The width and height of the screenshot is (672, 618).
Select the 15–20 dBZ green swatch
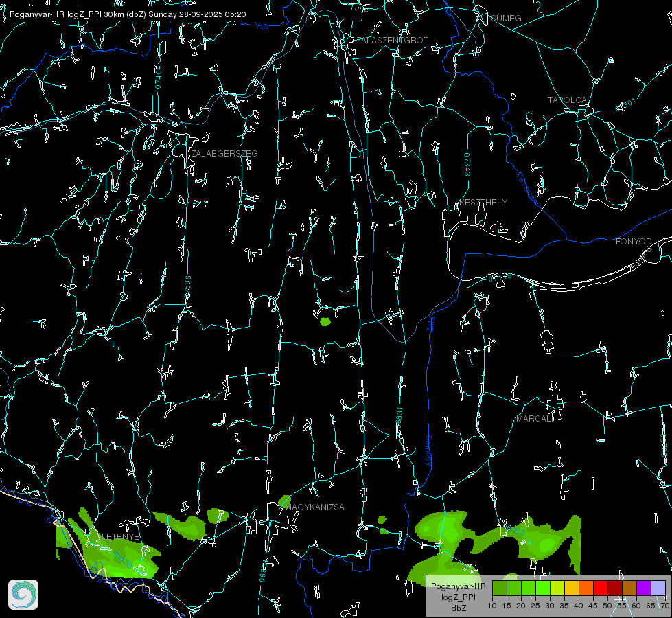(x=514, y=588)
